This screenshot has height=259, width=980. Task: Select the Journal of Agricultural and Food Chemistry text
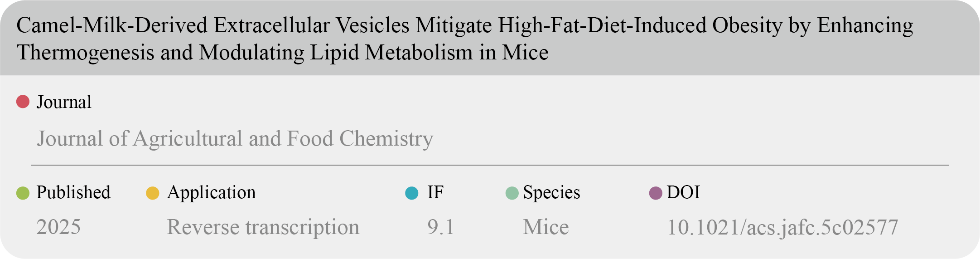coord(235,139)
